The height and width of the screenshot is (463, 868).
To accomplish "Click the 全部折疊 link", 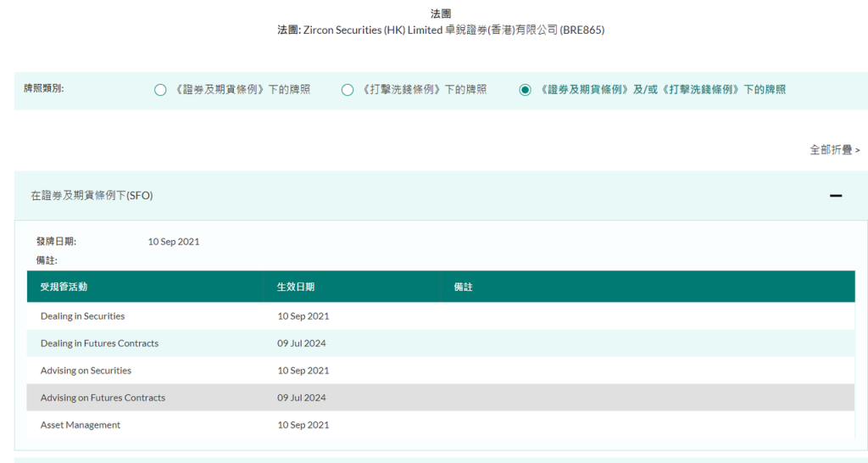I will [x=834, y=149].
